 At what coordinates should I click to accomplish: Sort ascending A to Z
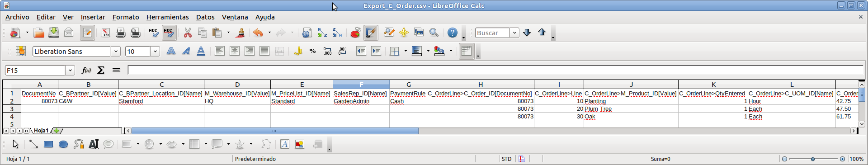tap(322, 33)
